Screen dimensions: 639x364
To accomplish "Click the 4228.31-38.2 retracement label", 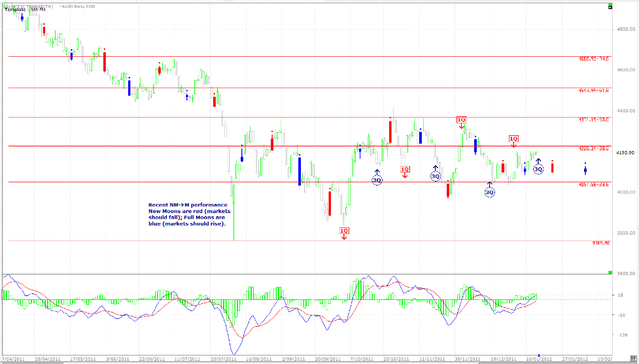I will [594, 148].
